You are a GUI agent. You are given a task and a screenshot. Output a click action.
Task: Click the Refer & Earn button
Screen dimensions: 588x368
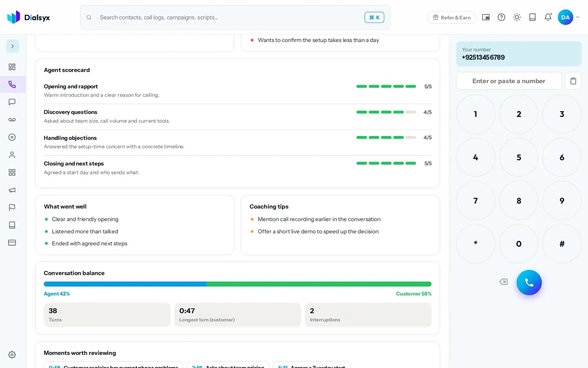click(452, 18)
